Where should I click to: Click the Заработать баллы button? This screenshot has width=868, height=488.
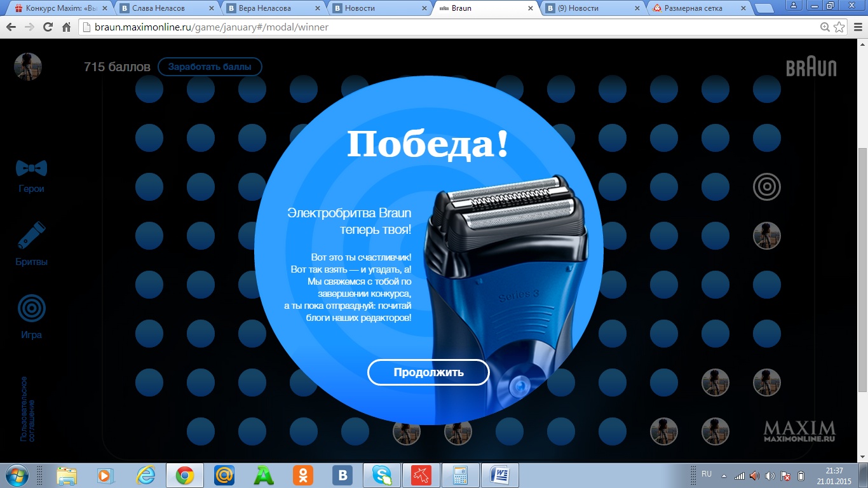pos(210,67)
